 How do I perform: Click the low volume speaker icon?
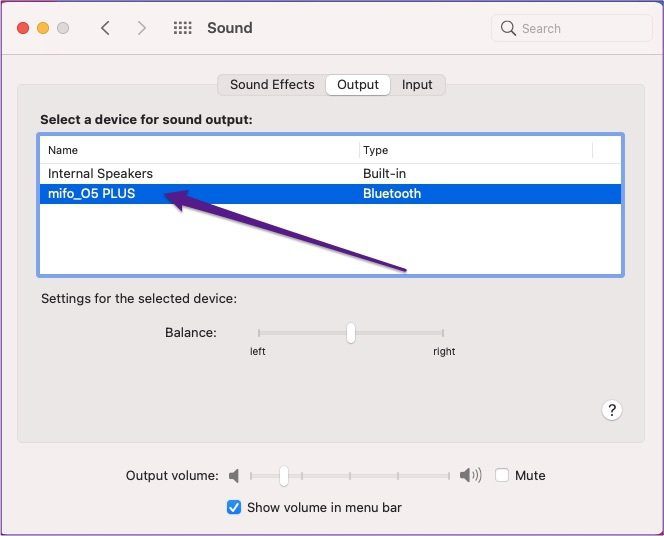[x=234, y=476]
